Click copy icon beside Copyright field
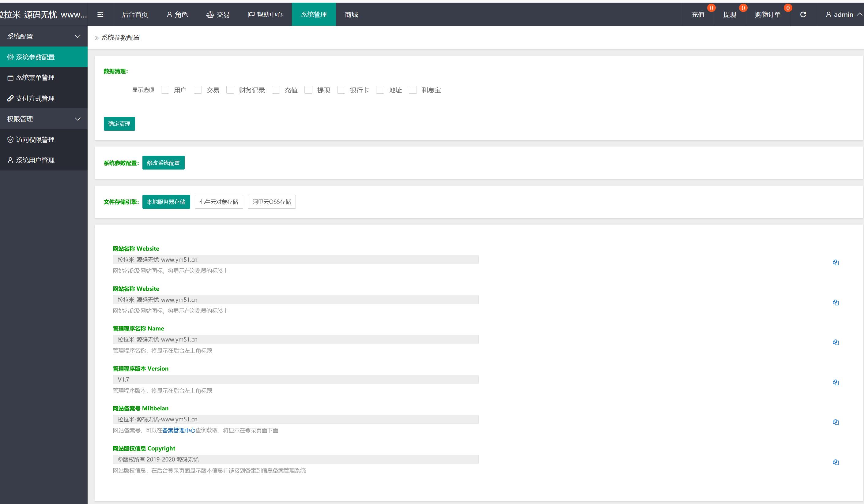Screen dimensions: 864x504 coord(836,462)
